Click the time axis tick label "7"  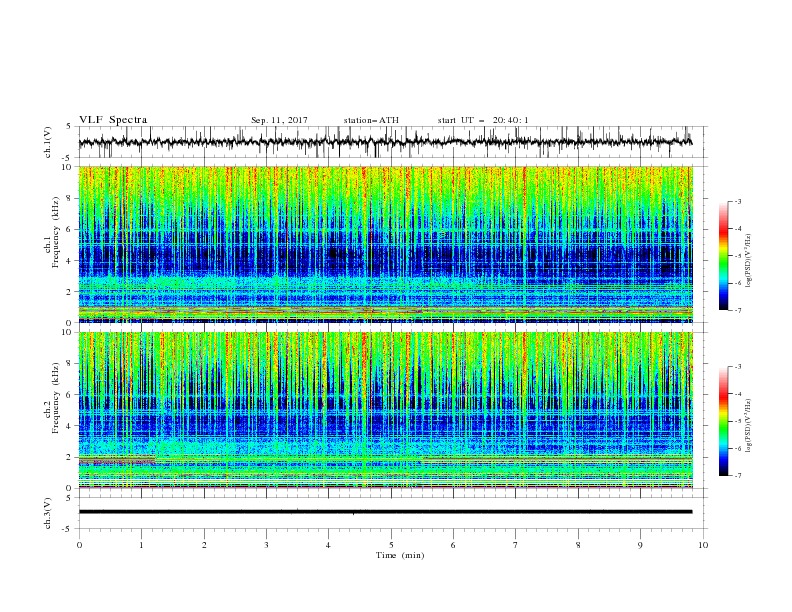coord(516,545)
